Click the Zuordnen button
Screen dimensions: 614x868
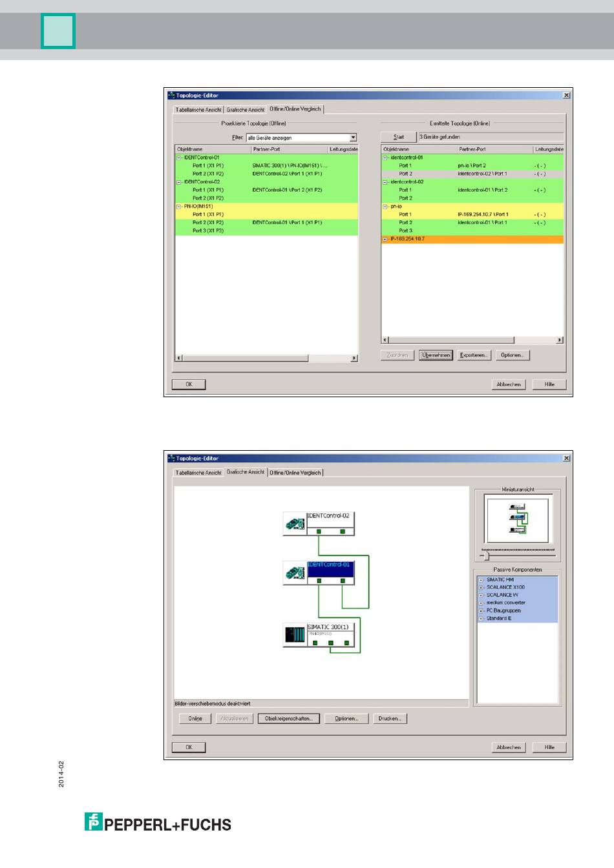click(397, 355)
